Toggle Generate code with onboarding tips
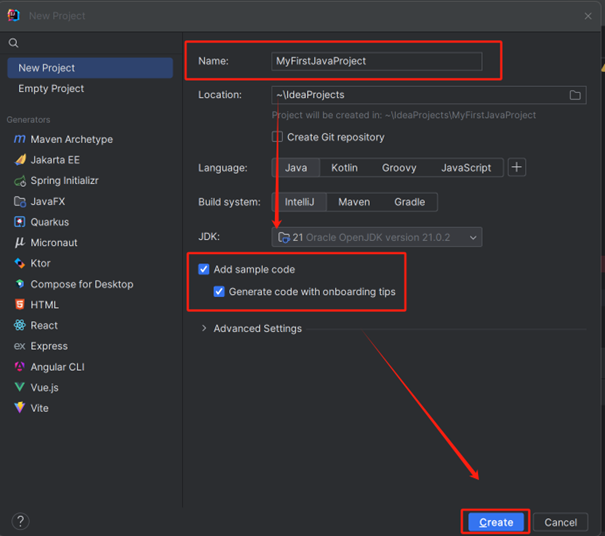 click(220, 292)
